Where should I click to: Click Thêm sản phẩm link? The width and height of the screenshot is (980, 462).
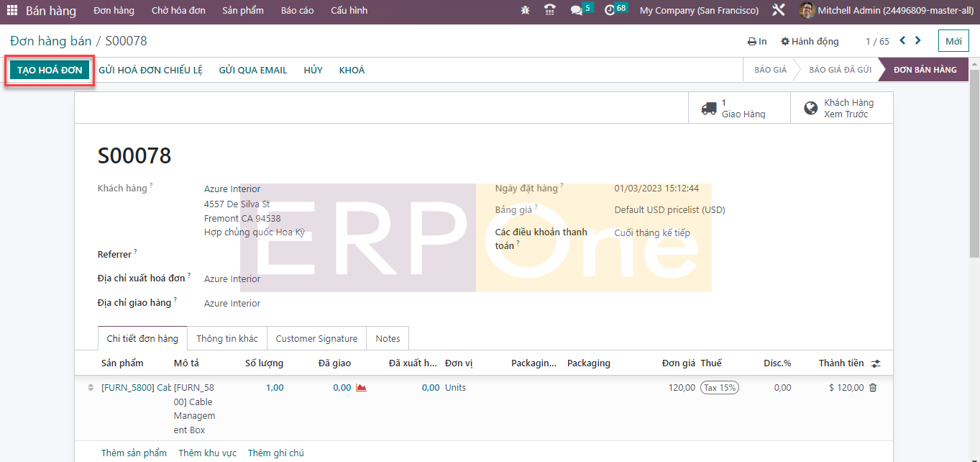pos(134,453)
